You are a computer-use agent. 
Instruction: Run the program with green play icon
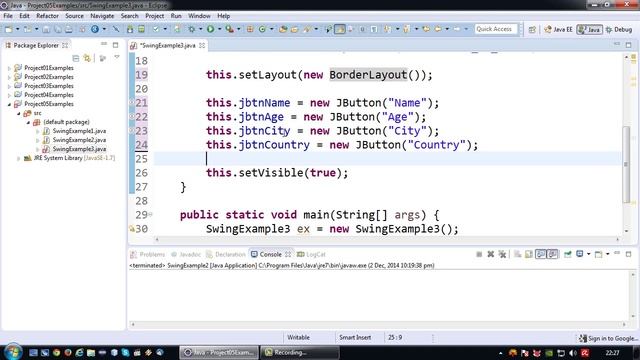coord(210,29)
